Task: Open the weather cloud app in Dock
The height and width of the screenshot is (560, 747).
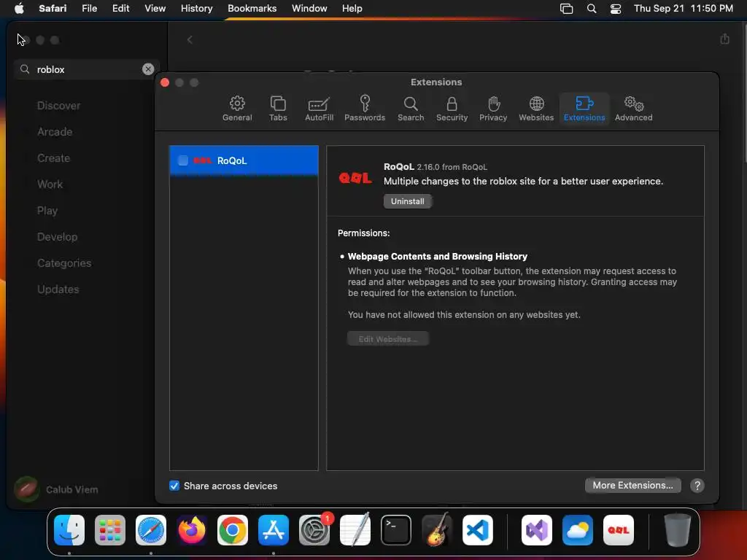Action: click(578, 530)
